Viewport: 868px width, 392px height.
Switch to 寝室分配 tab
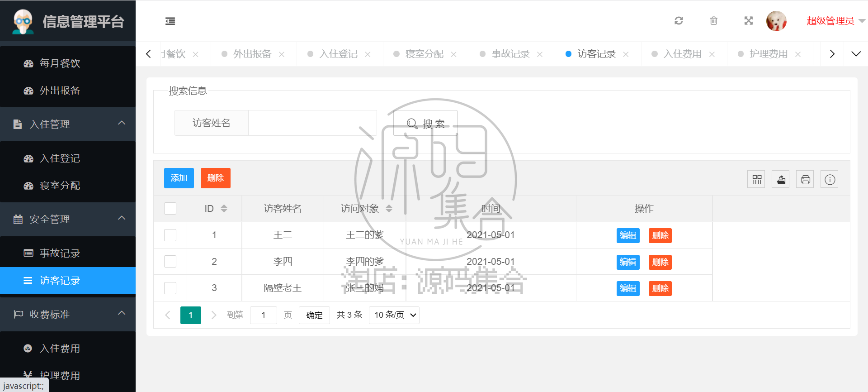click(x=424, y=54)
